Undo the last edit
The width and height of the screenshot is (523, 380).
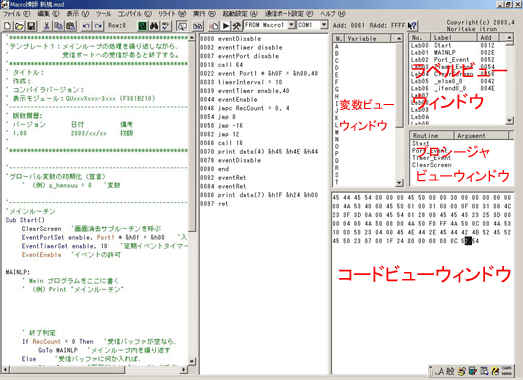click(x=86, y=26)
